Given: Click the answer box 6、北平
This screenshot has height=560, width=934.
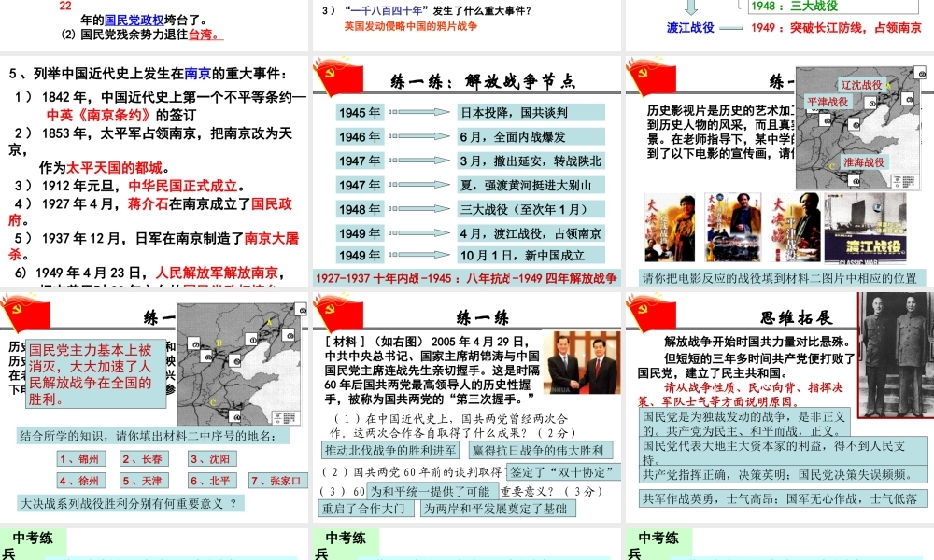Looking at the screenshot, I should (x=212, y=481).
